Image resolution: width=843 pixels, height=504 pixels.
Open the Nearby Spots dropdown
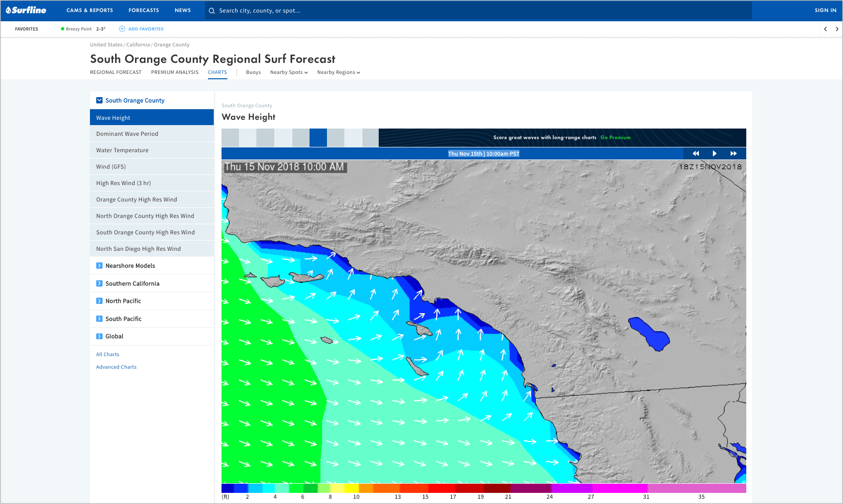289,72
